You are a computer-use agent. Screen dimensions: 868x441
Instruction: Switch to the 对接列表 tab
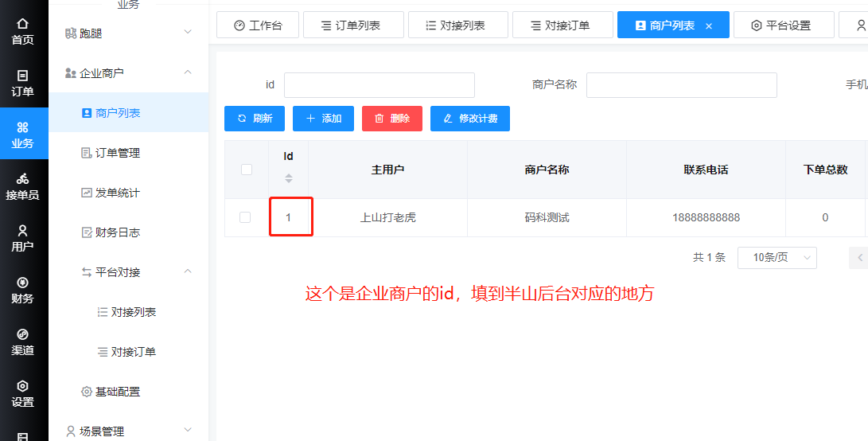457,25
